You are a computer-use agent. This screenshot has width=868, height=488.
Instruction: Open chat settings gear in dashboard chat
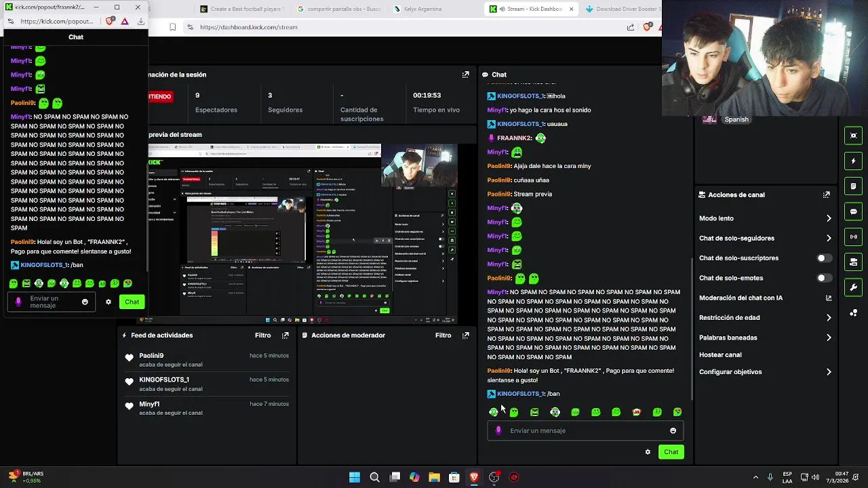click(x=648, y=452)
